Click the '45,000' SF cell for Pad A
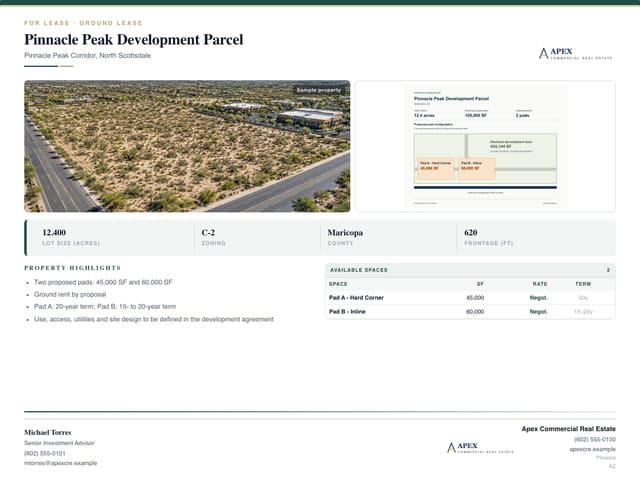The image size is (640, 495). point(475,298)
